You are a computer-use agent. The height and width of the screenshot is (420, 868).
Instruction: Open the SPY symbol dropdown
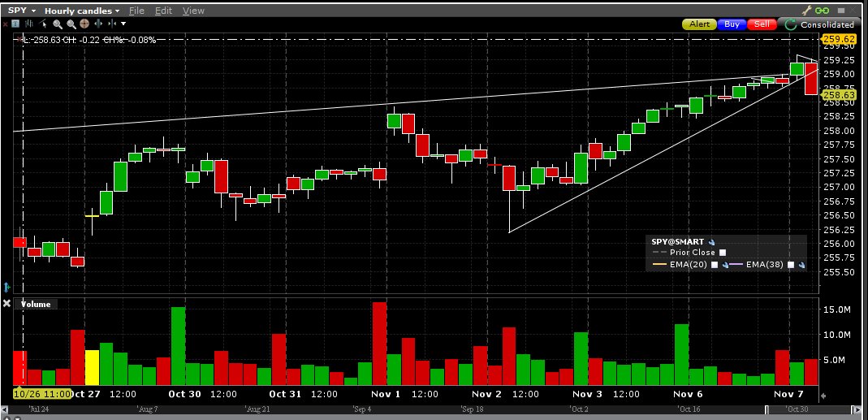click(x=22, y=11)
